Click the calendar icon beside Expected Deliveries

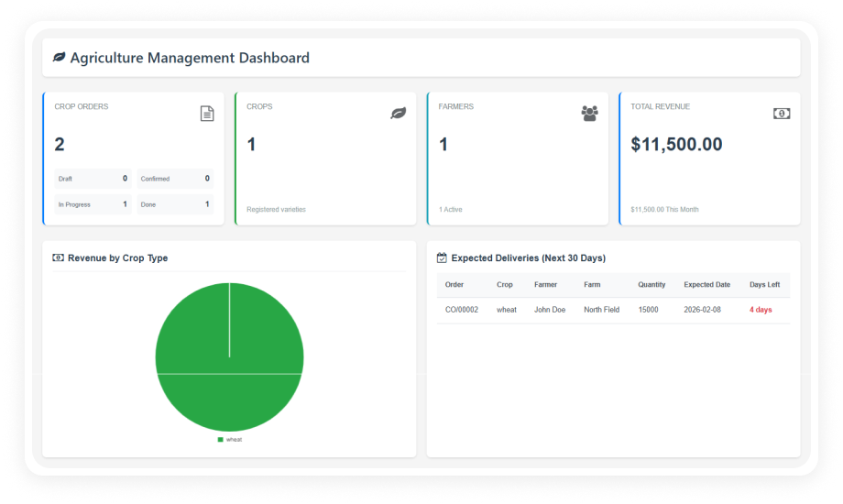(442, 257)
